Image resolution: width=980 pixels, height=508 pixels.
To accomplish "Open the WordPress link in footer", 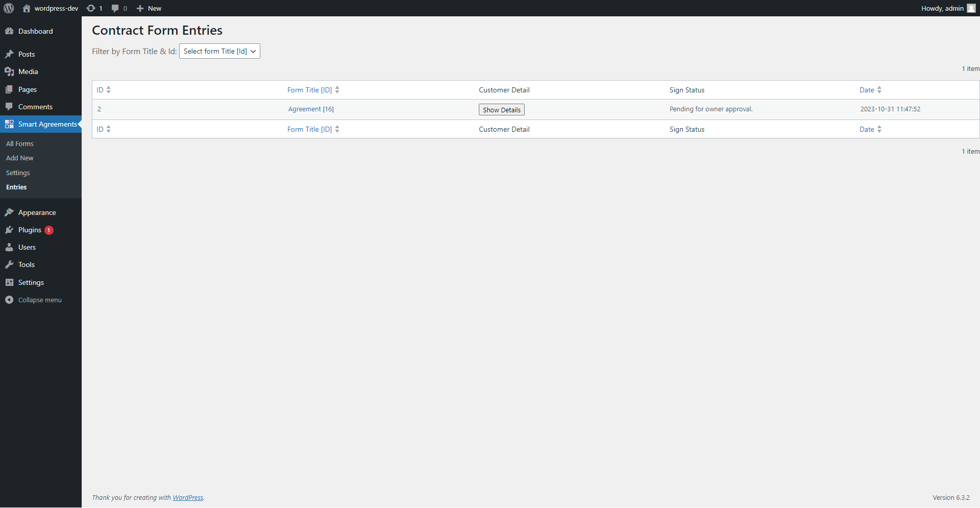I will (188, 497).
